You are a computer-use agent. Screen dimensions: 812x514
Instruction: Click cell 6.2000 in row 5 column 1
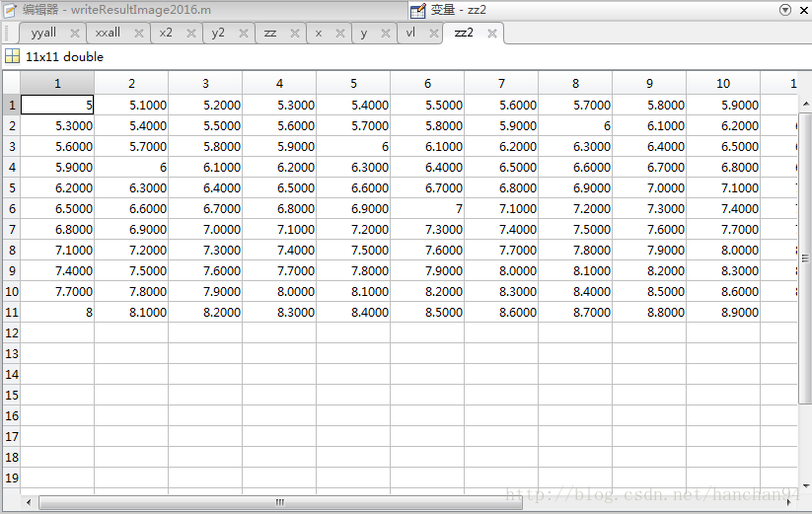point(57,187)
